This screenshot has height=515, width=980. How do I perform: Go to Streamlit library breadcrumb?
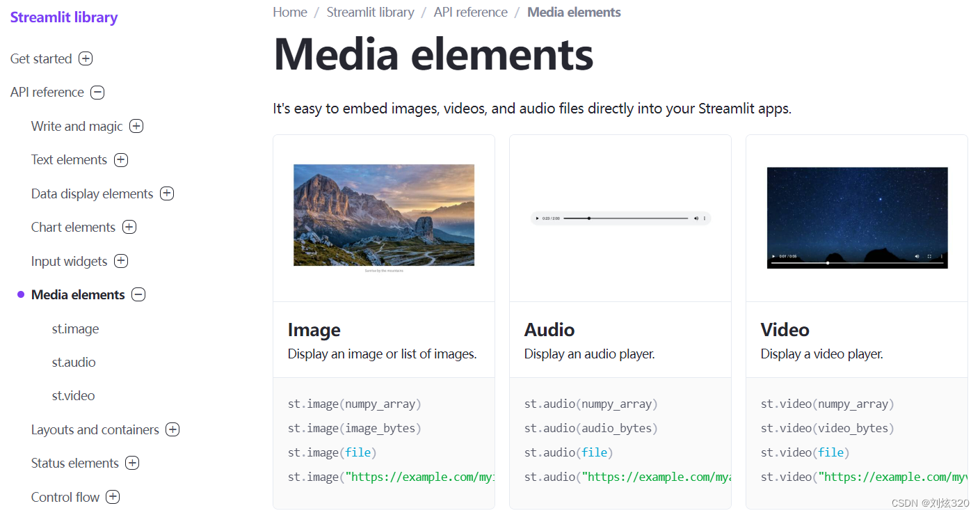pos(371,12)
